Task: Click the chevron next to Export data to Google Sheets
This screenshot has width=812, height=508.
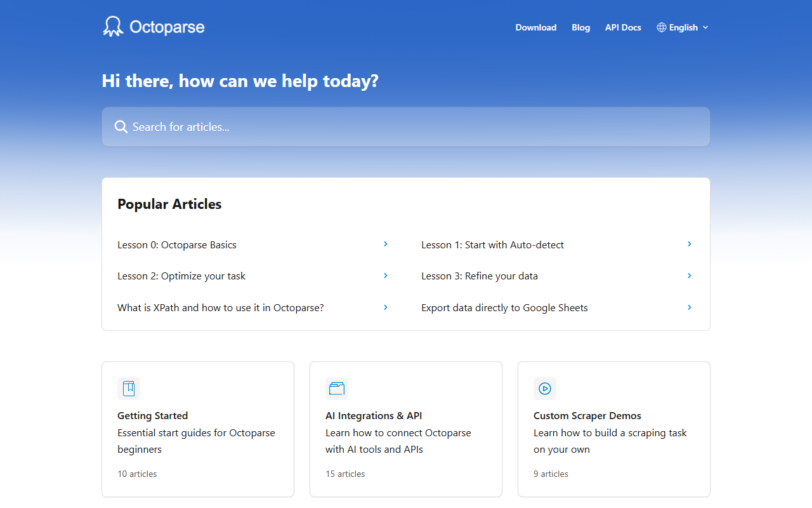Action: tap(690, 307)
